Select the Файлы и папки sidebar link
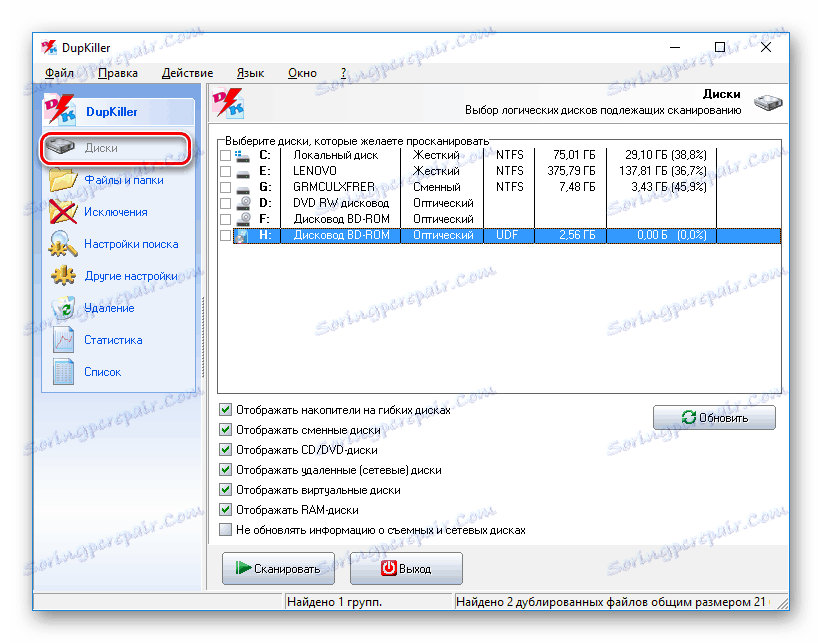The height and width of the screenshot is (643, 822). 124,180
